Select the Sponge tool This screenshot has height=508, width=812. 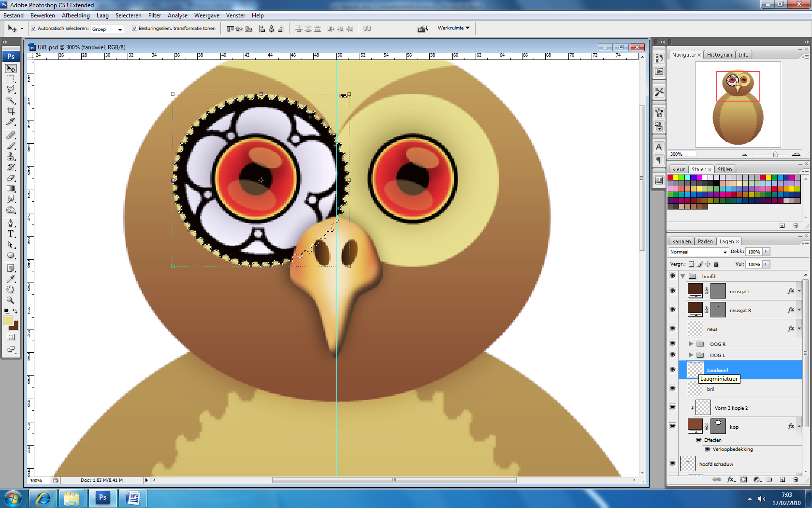11,210
